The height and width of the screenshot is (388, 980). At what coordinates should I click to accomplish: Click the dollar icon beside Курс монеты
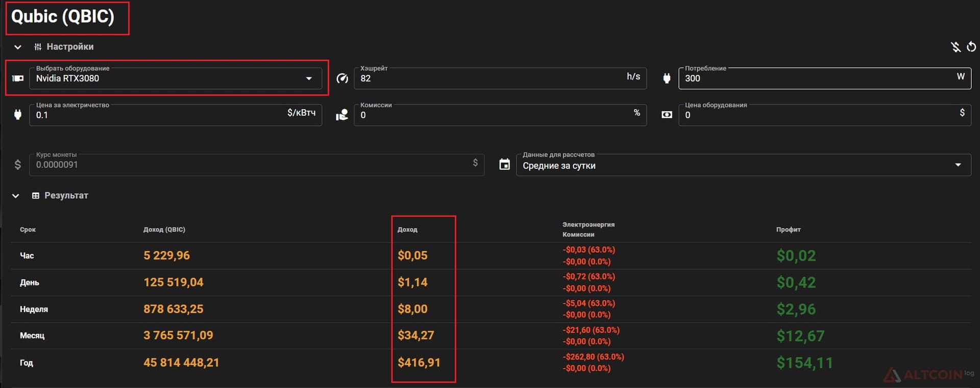[x=18, y=165]
